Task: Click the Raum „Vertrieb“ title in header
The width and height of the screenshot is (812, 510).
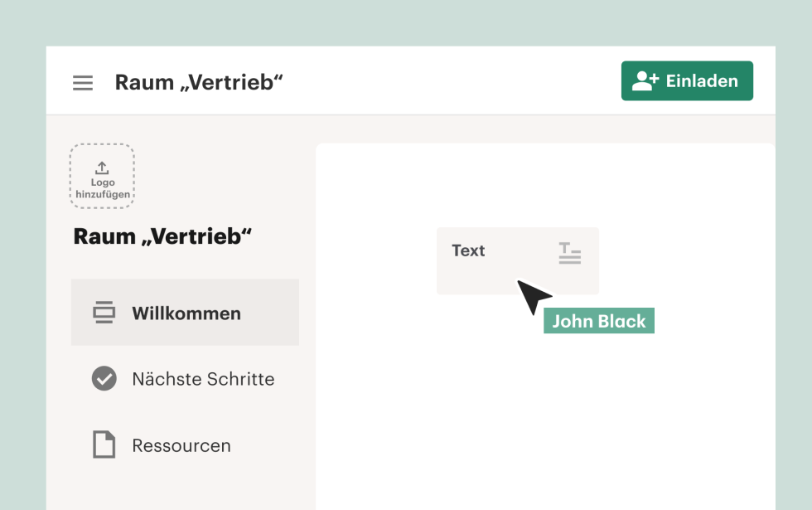Action: click(199, 82)
